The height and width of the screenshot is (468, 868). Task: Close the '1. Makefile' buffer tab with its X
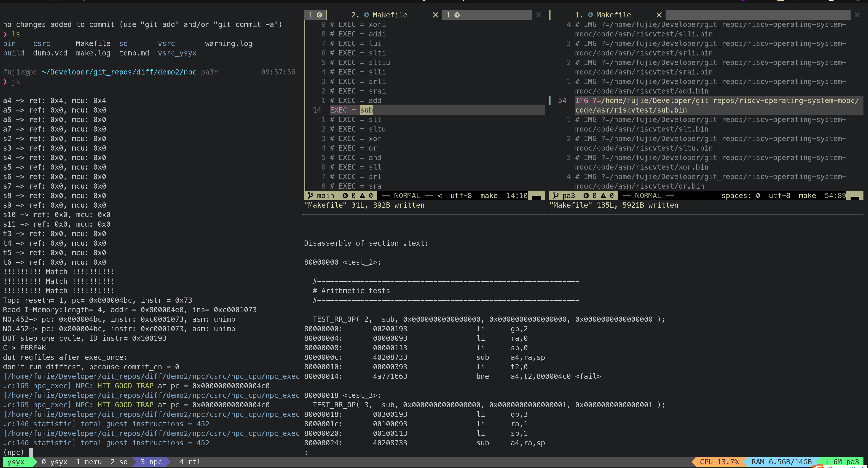click(659, 15)
